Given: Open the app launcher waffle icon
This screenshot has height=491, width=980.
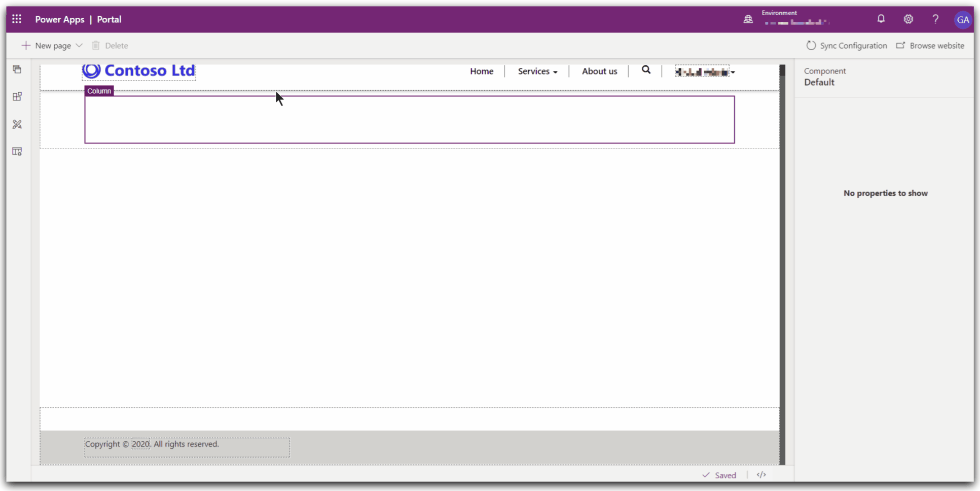Looking at the screenshot, I should 17,19.
